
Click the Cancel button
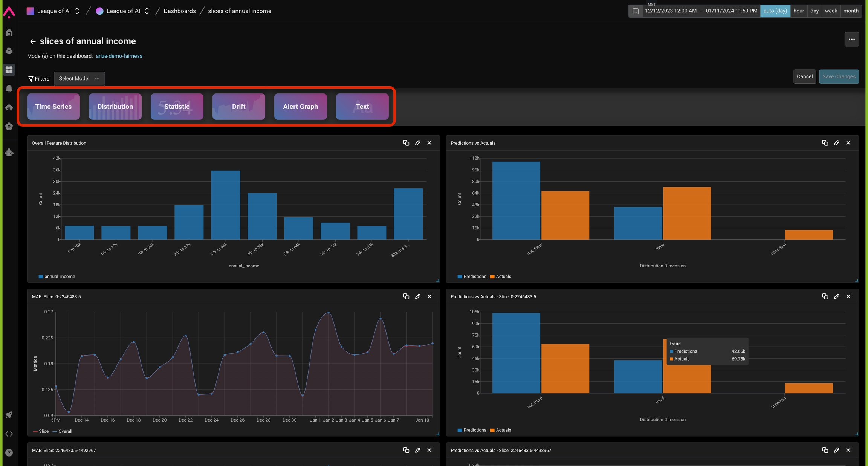(x=804, y=76)
